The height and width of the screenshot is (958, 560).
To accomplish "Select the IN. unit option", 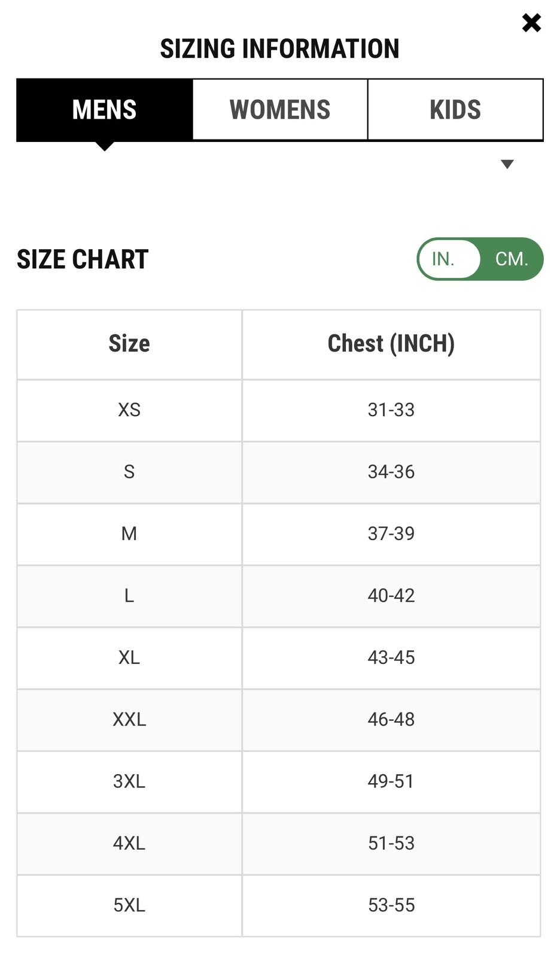I will pyautogui.click(x=443, y=259).
